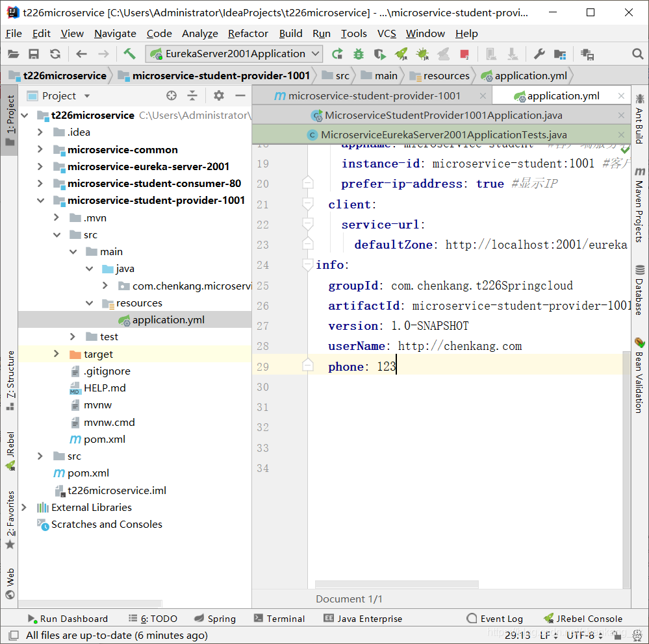The image size is (649, 644).
Task: Expand test folder
Action: pos(72,337)
